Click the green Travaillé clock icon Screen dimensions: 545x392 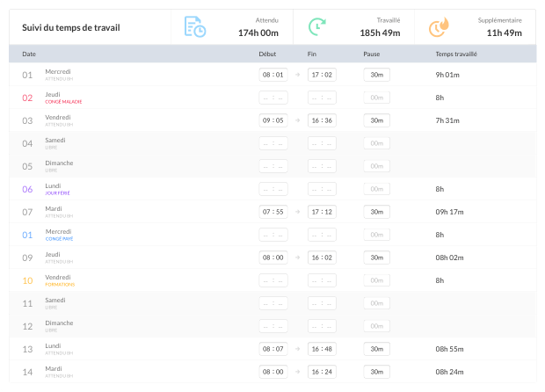tap(317, 26)
